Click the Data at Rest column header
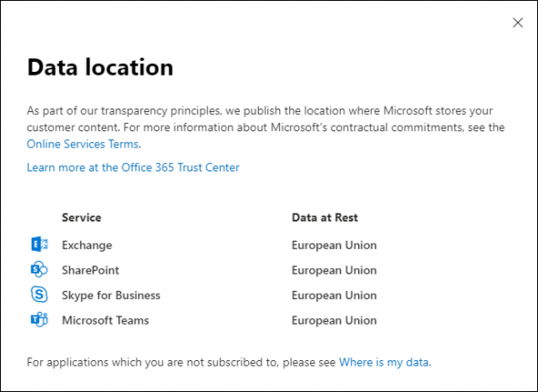The height and width of the screenshot is (392, 538). pos(325,218)
